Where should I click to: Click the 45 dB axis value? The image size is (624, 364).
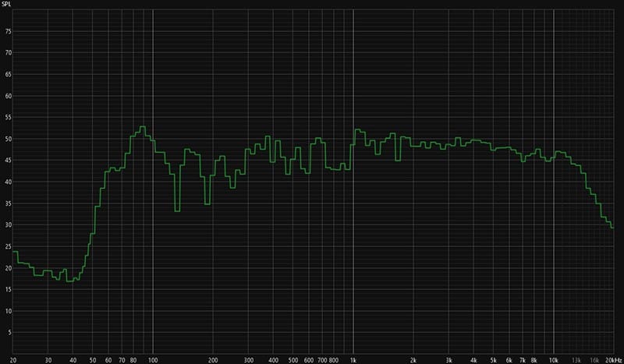[x=9, y=161]
